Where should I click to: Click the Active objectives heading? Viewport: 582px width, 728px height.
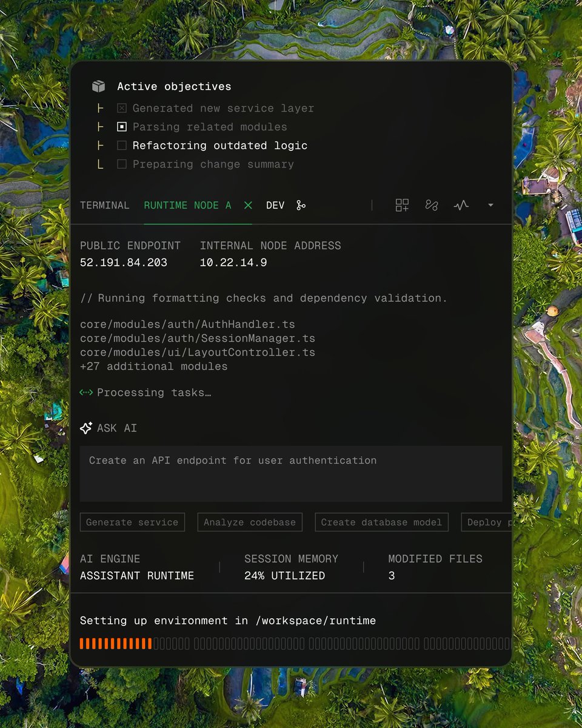(x=174, y=87)
